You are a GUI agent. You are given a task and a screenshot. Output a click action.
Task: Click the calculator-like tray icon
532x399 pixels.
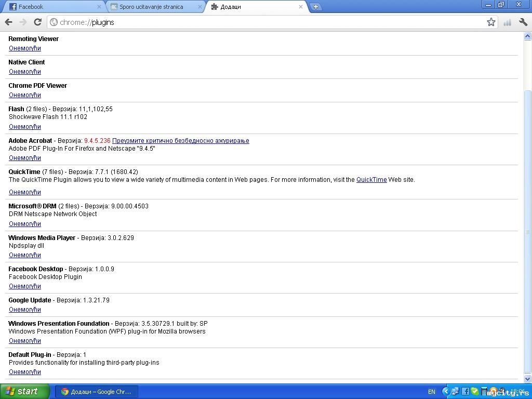click(484, 392)
